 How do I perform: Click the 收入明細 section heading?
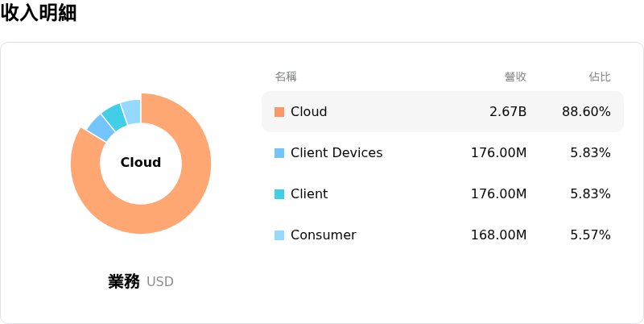(39, 13)
